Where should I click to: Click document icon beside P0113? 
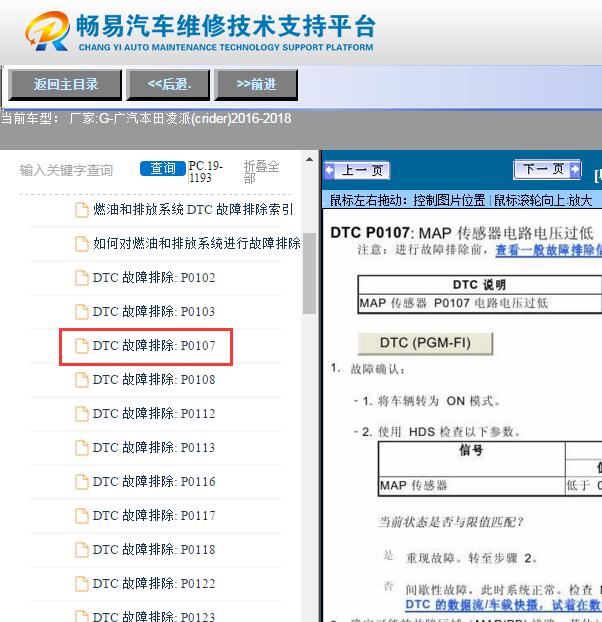click(x=82, y=448)
